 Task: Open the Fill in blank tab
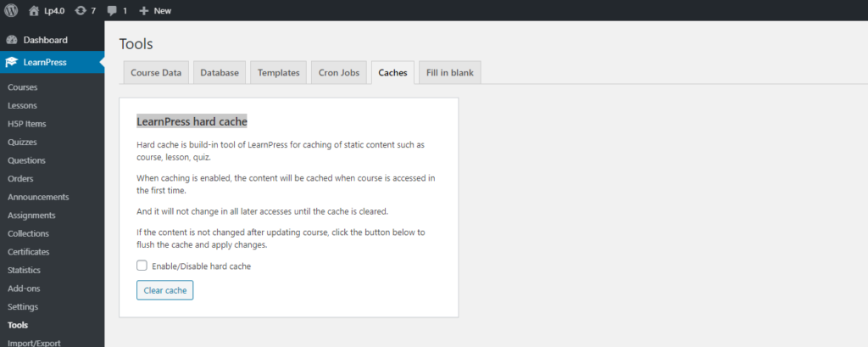(449, 73)
